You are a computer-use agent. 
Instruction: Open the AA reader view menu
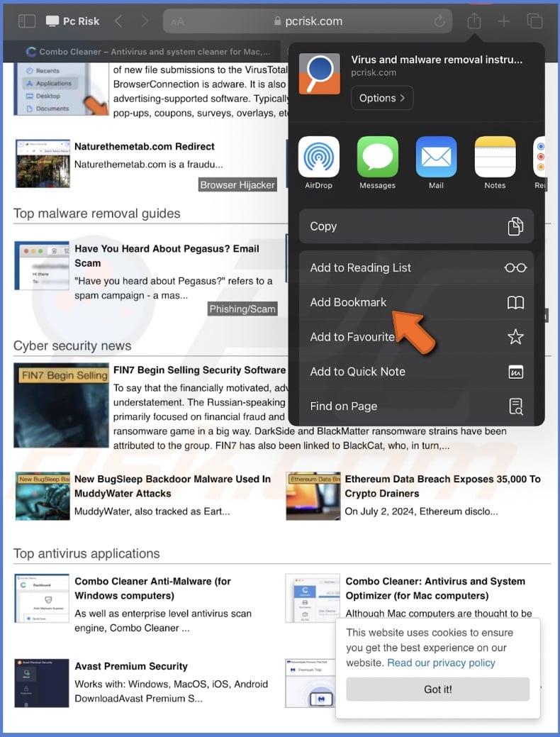[x=177, y=21]
